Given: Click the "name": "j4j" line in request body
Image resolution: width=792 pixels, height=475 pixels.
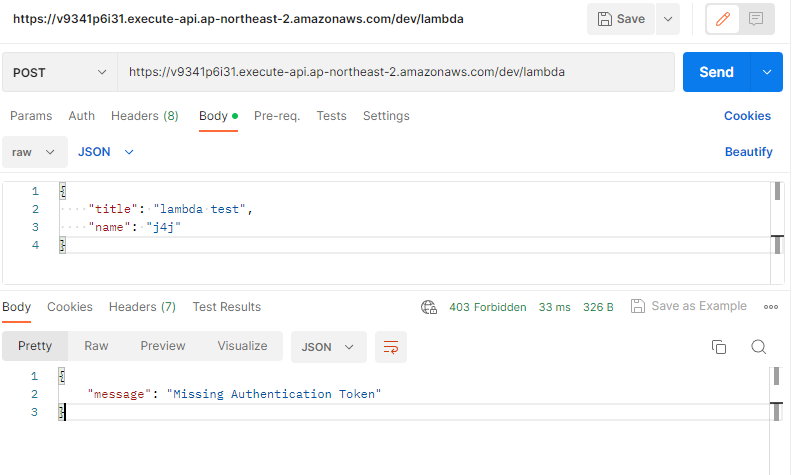Looking at the screenshot, I should click(x=134, y=227).
